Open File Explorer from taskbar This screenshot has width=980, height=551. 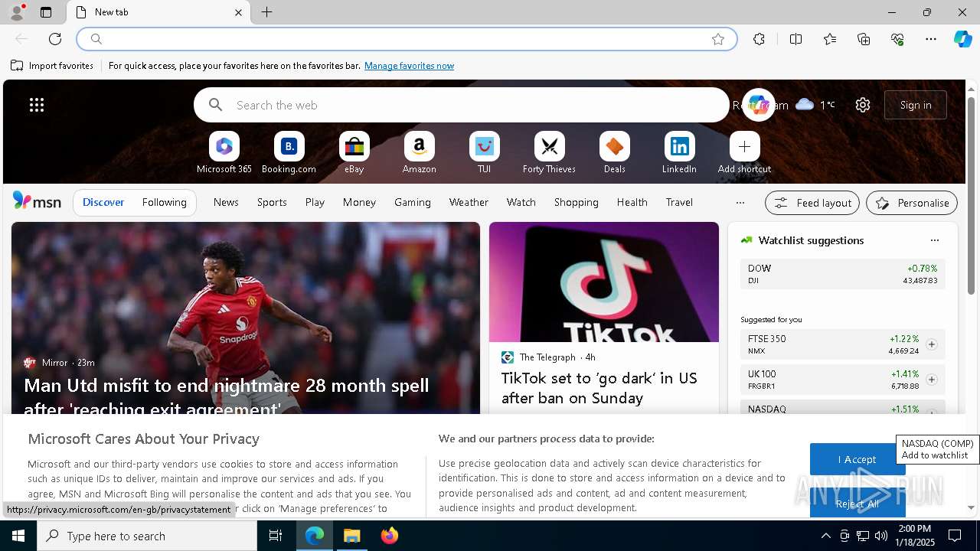[x=352, y=536]
